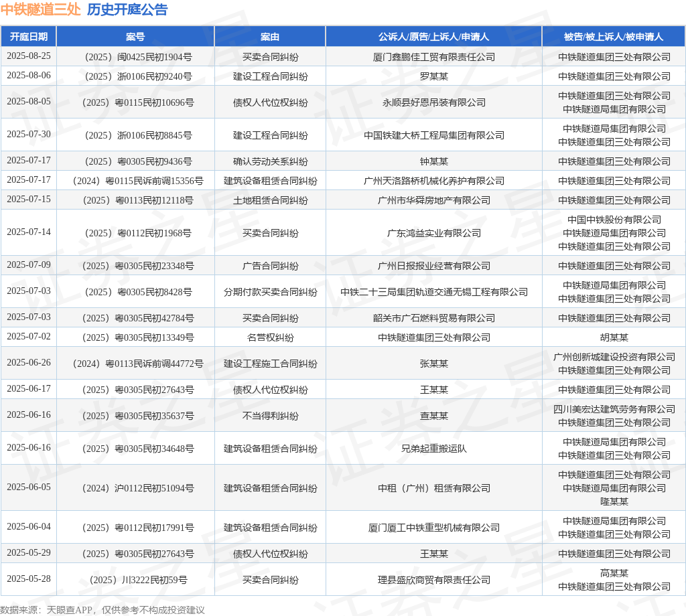Click plaintiff 厦门鑫鹏佳工贸有限责任公司
Screen dimensions: 686x616
click(x=434, y=57)
